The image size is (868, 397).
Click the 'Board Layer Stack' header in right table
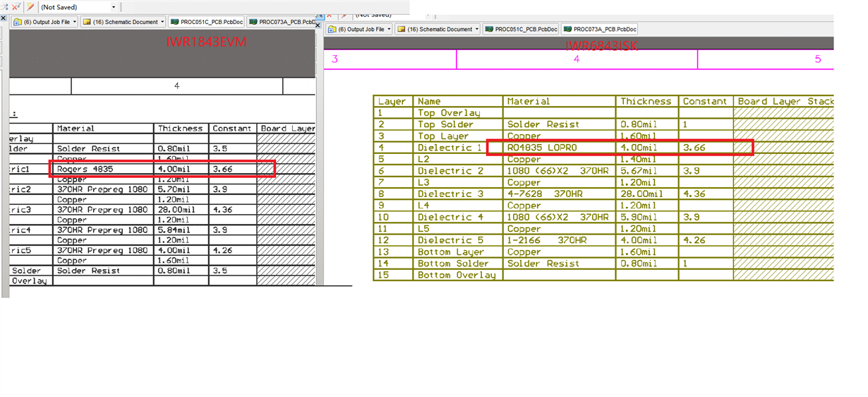click(785, 101)
